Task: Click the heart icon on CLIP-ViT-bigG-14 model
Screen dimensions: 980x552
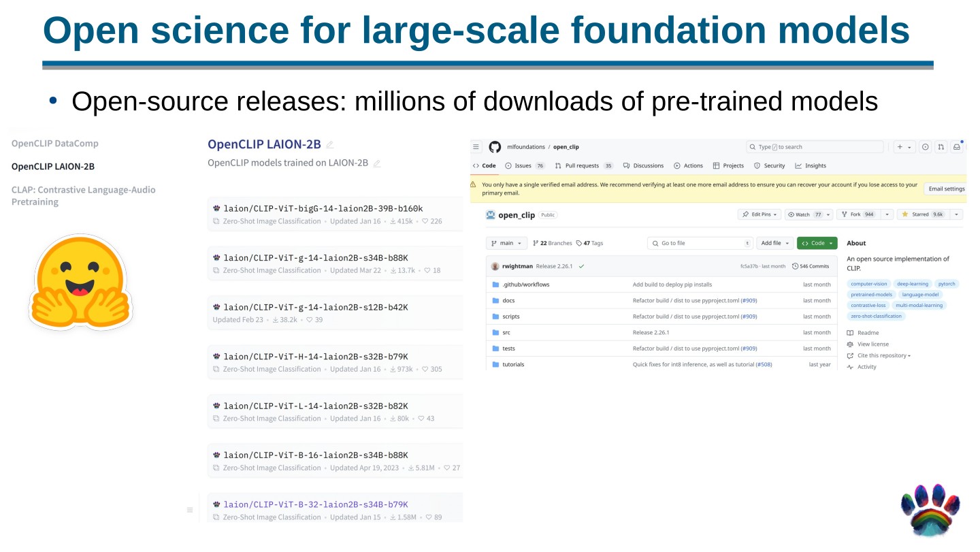Action: click(425, 221)
